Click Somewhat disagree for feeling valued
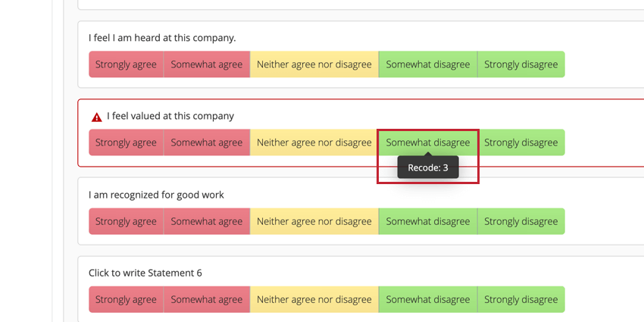 pyautogui.click(x=428, y=142)
